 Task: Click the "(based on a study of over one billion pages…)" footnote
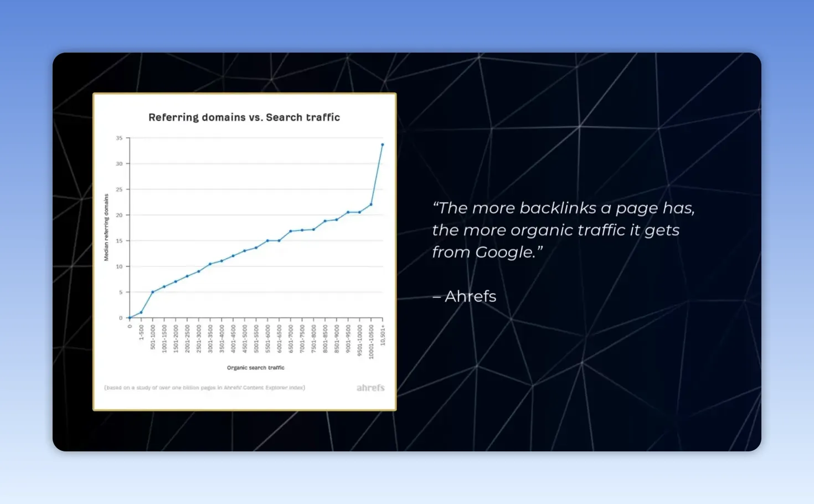205,388
